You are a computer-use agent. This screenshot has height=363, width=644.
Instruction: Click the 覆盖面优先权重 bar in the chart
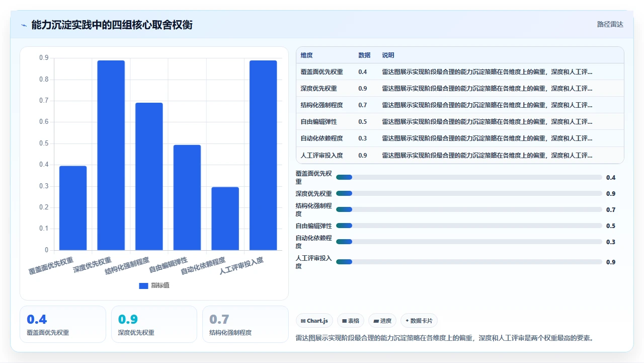coord(73,208)
